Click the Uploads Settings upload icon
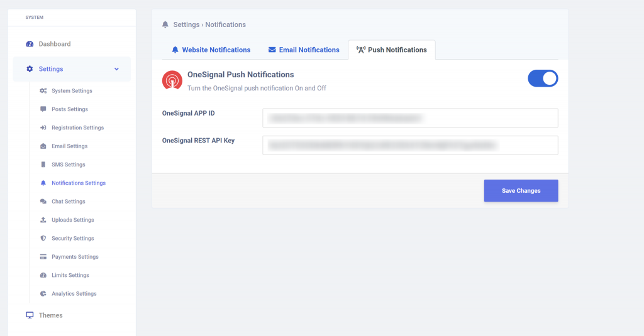Viewport: 644px width, 336px height. 43,220
